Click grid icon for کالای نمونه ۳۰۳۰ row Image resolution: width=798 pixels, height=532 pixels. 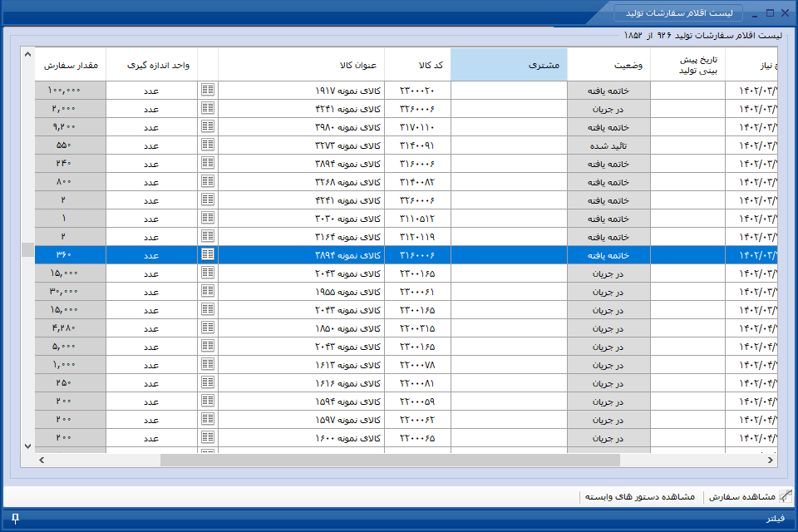(208, 219)
